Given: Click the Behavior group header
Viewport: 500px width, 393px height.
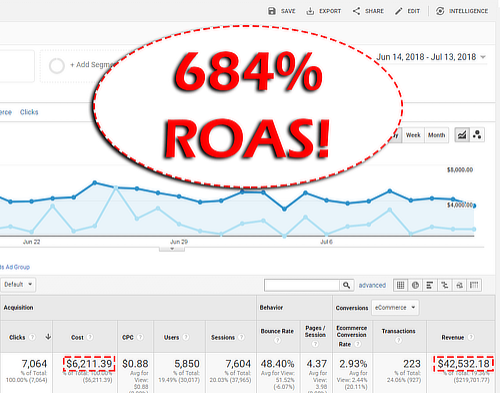Looking at the screenshot, I should point(271,308).
